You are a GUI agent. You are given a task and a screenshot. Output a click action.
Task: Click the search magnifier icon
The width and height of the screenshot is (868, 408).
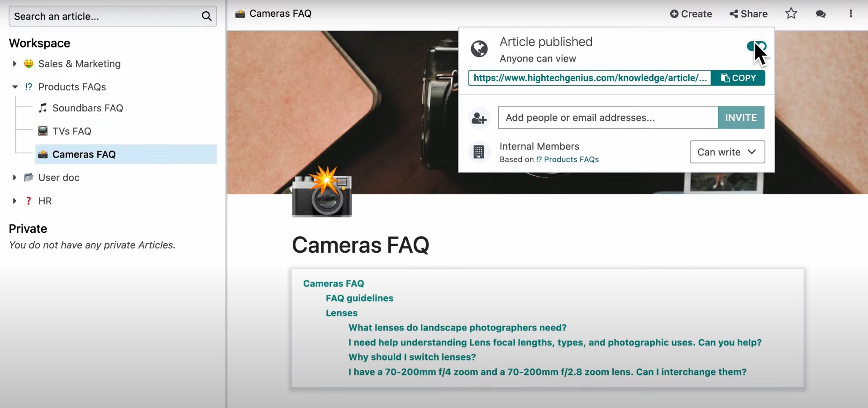[206, 16]
